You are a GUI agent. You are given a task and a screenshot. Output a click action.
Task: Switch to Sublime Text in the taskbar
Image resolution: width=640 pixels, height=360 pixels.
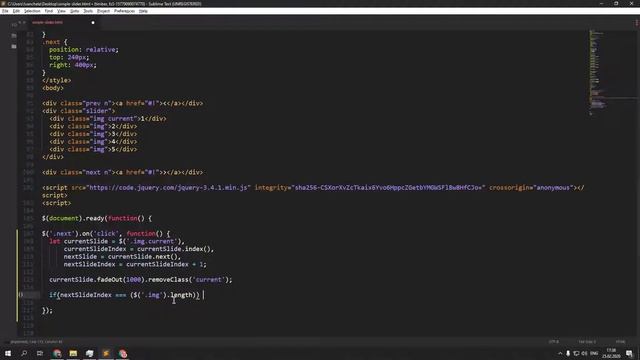point(106,353)
